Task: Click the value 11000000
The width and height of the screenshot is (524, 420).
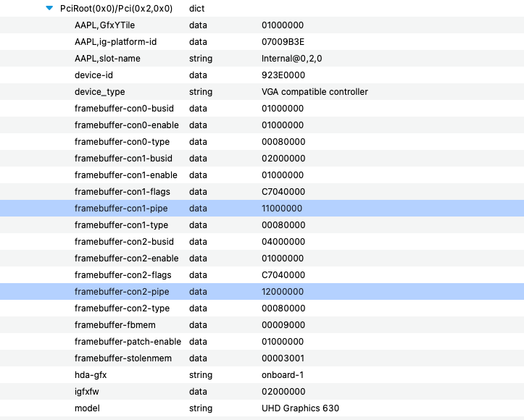Action: tap(282, 209)
